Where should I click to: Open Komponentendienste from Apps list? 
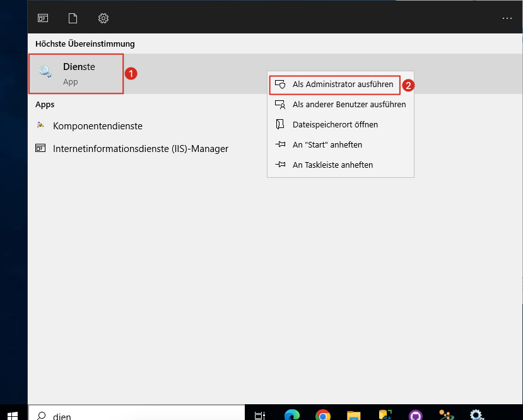97,126
